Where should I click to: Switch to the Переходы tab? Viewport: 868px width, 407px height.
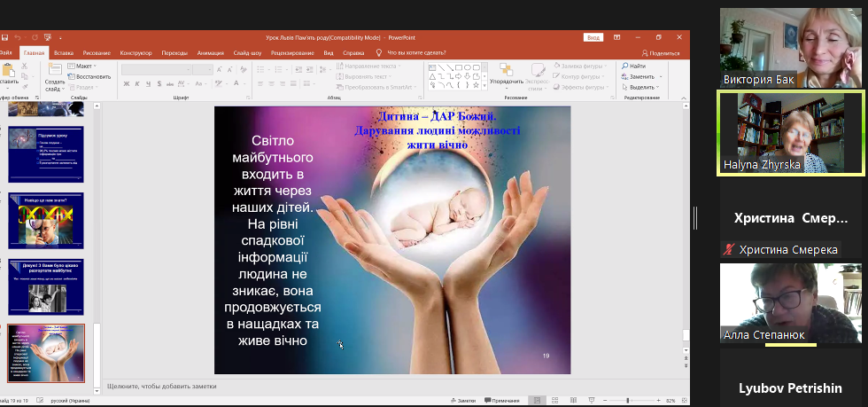click(174, 53)
